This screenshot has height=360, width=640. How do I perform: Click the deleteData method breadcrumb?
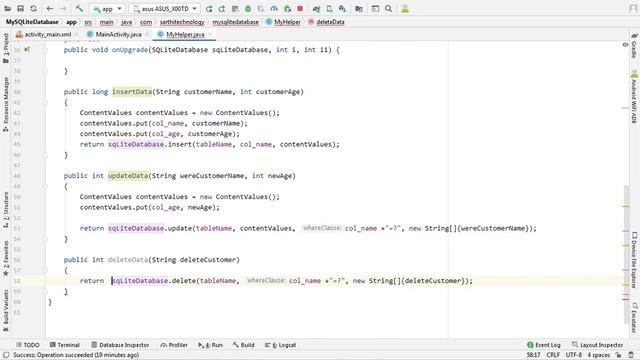coord(326,22)
